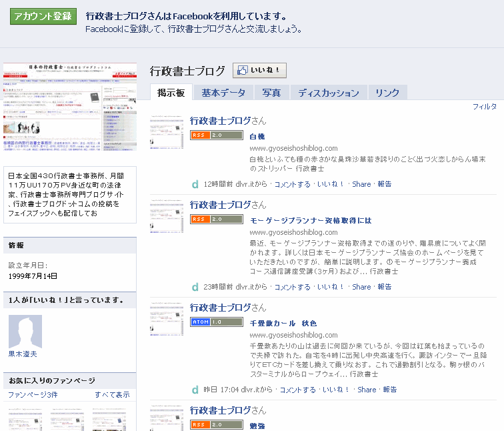Click 報告 on the 12時間前 post
This screenshot has width=504, height=431.
pos(385,184)
